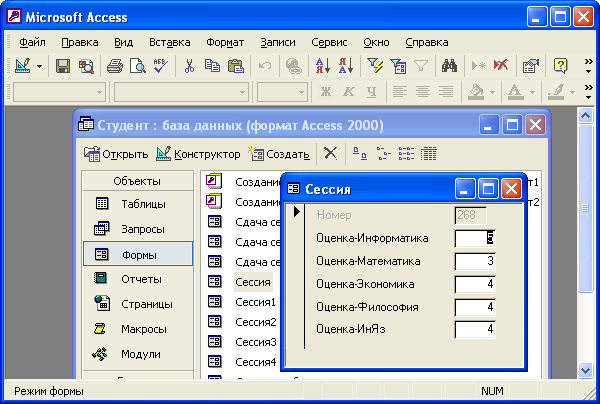Viewport: 600px width, 404px height.
Task: Switch to list view in database window
Action: point(406,153)
